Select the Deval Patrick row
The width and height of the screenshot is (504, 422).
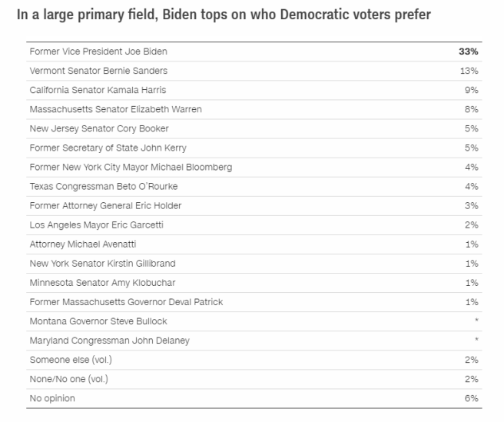pyautogui.click(x=126, y=301)
